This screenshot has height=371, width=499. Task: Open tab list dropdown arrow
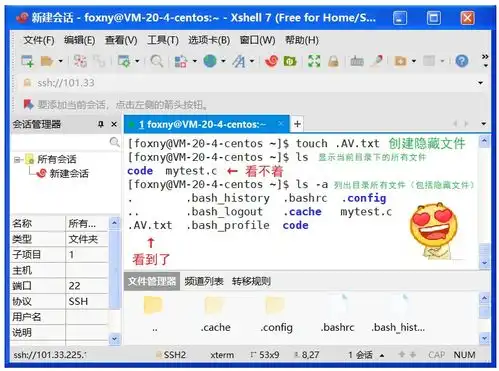484,124
